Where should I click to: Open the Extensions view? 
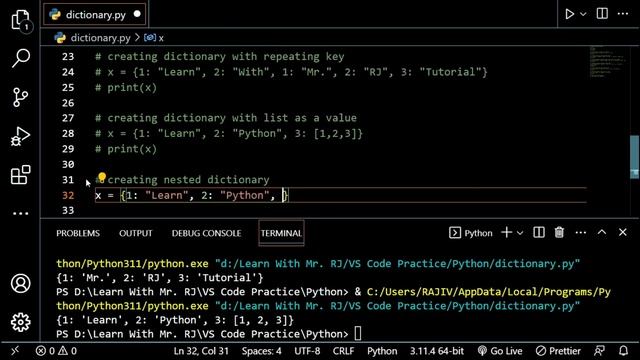(x=20, y=175)
